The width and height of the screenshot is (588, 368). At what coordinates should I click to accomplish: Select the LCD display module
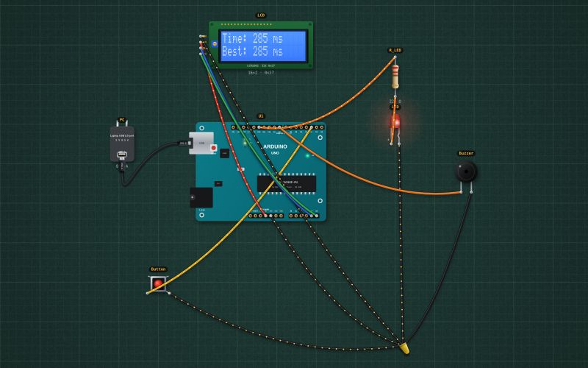coord(261,45)
